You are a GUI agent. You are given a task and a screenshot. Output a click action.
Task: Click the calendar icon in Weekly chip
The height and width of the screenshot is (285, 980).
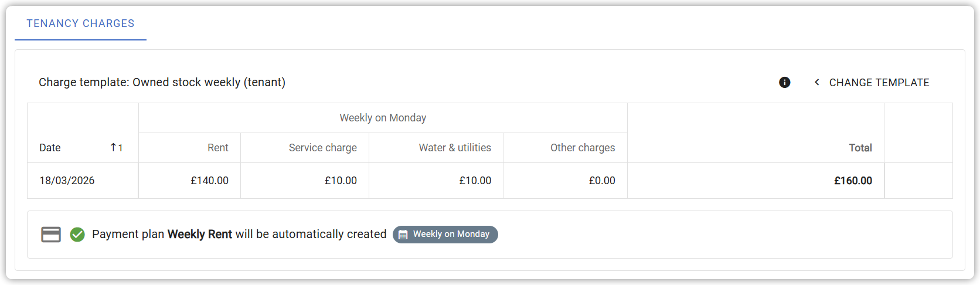(403, 235)
